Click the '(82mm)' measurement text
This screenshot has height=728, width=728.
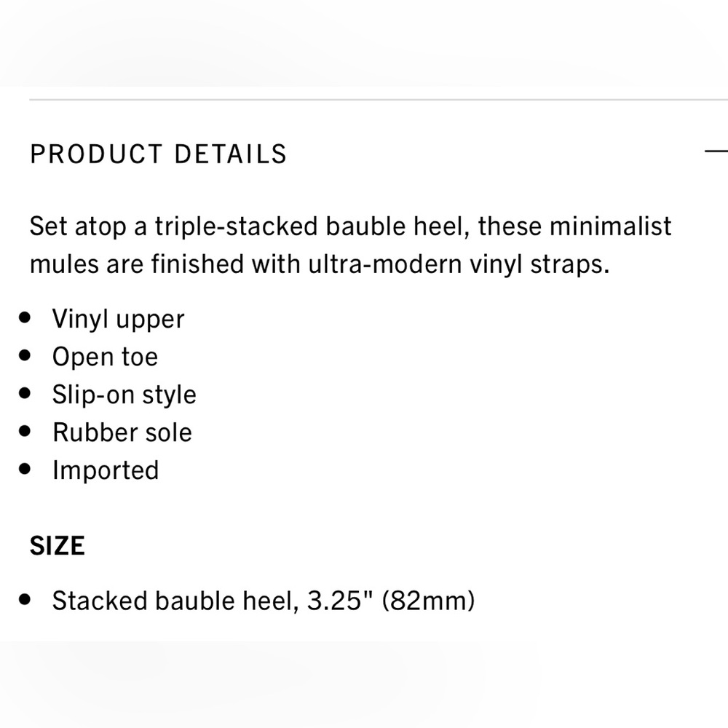(429, 601)
